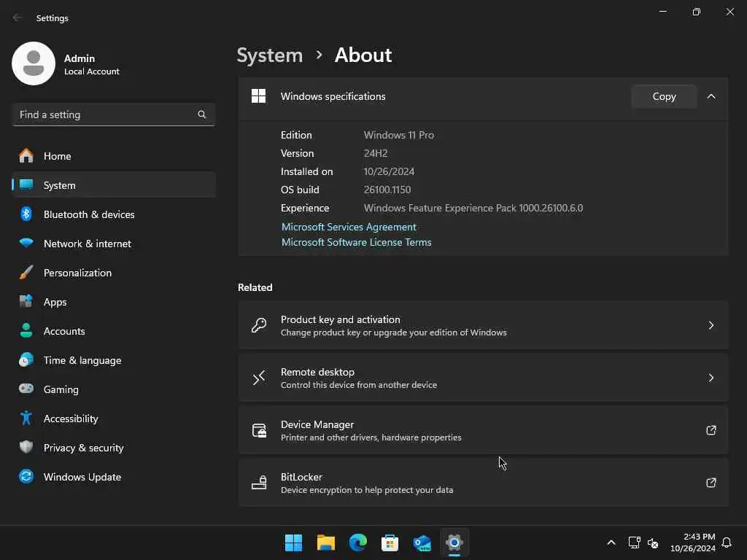Click the Accessibility figure icon
The width and height of the screenshot is (747, 560).
coord(26,418)
